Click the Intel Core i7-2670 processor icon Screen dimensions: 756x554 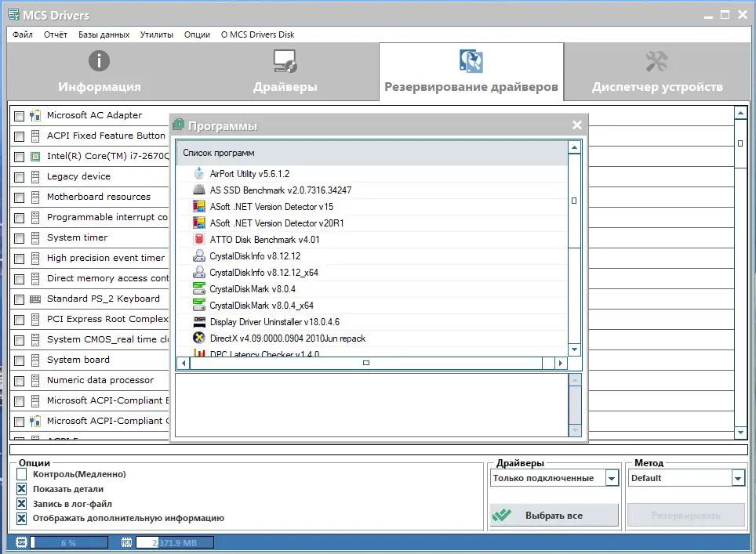35,156
